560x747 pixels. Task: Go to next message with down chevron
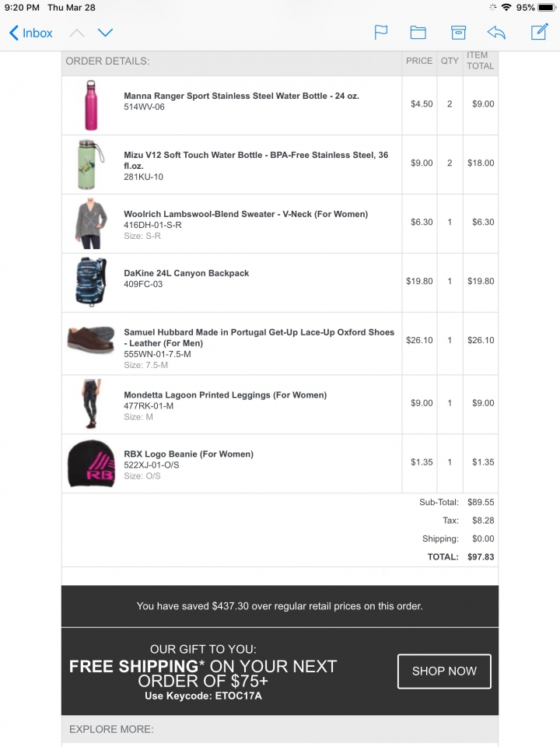coord(105,33)
